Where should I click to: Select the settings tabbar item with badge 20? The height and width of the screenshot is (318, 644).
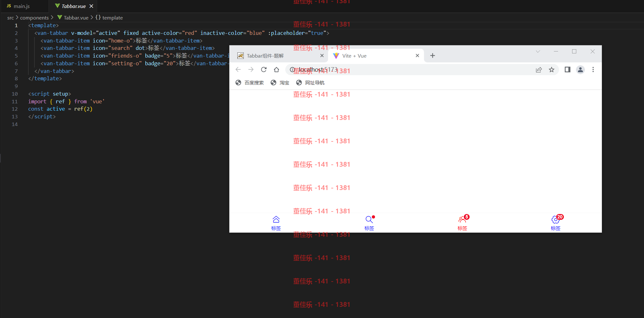point(556,223)
